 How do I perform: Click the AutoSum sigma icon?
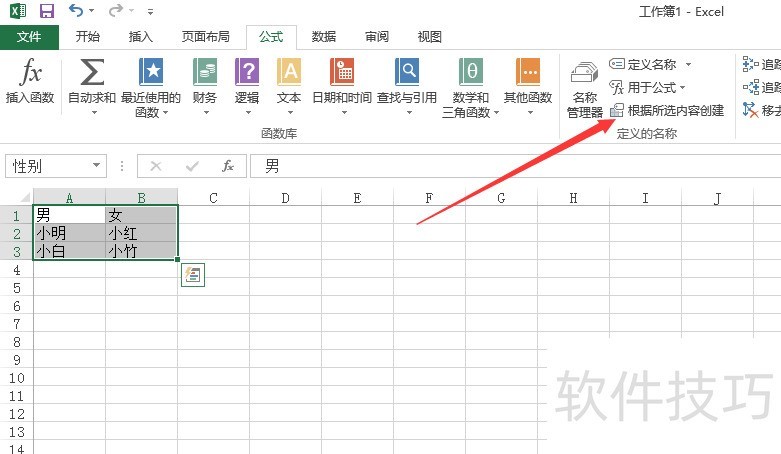point(92,73)
